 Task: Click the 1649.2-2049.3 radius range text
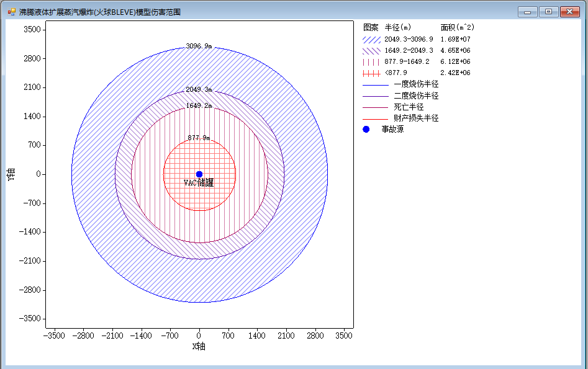click(409, 51)
